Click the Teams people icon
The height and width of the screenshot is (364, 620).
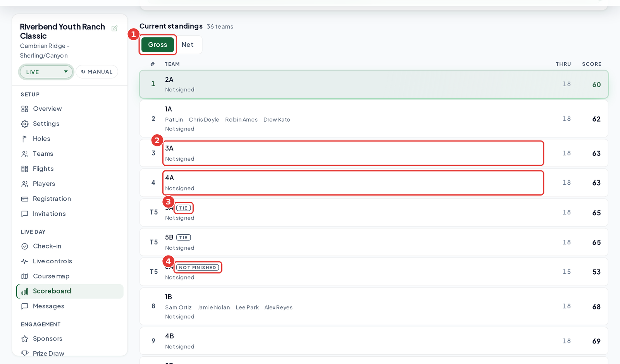pos(25,154)
